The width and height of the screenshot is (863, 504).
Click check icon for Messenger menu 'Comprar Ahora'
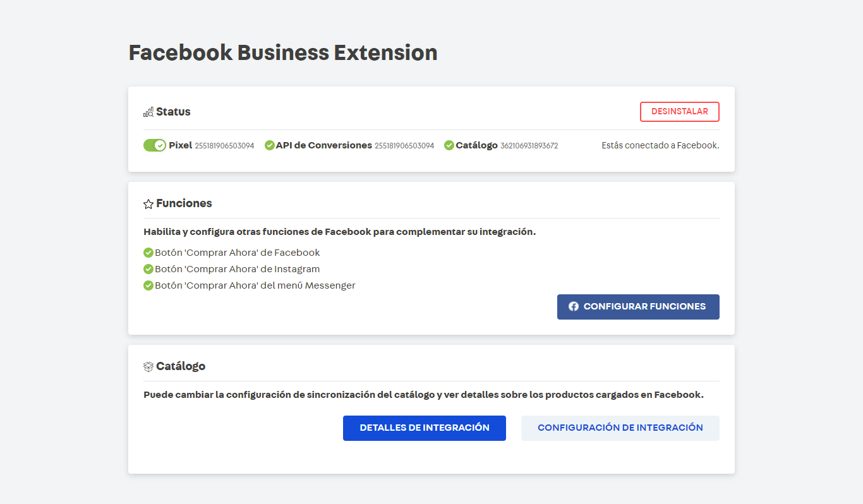(148, 285)
